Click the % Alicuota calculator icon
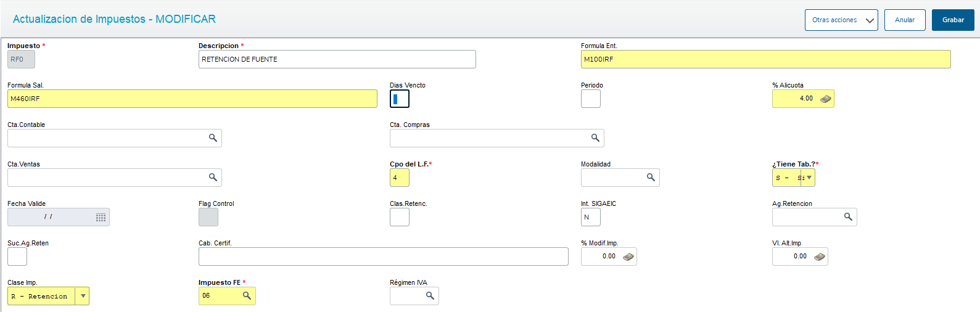 [826, 99]
